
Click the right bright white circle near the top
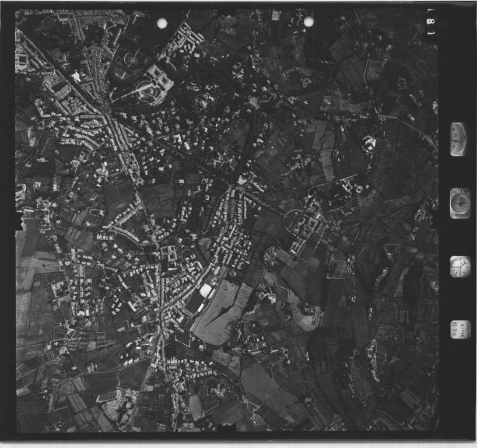pyautogui.click(x=308, y=22)
